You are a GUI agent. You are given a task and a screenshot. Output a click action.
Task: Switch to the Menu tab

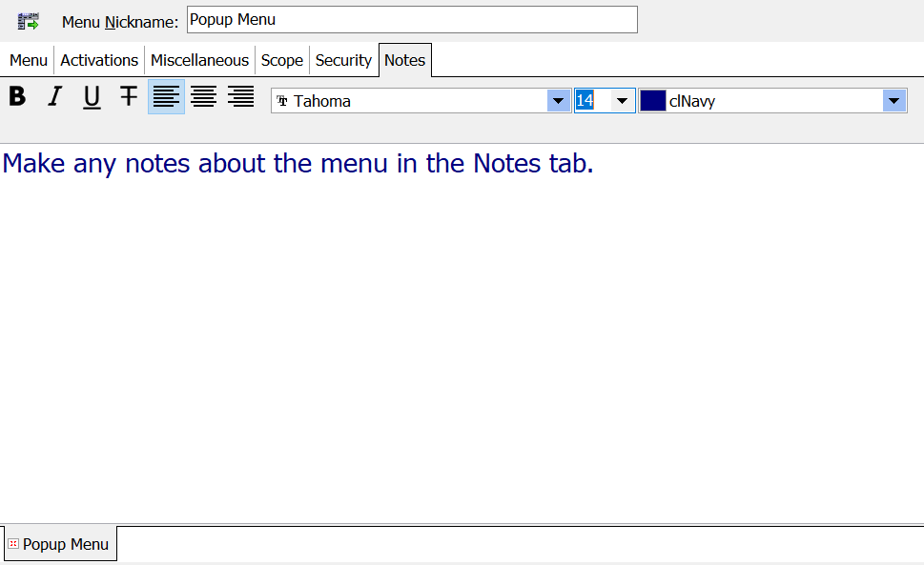(29, 60)
